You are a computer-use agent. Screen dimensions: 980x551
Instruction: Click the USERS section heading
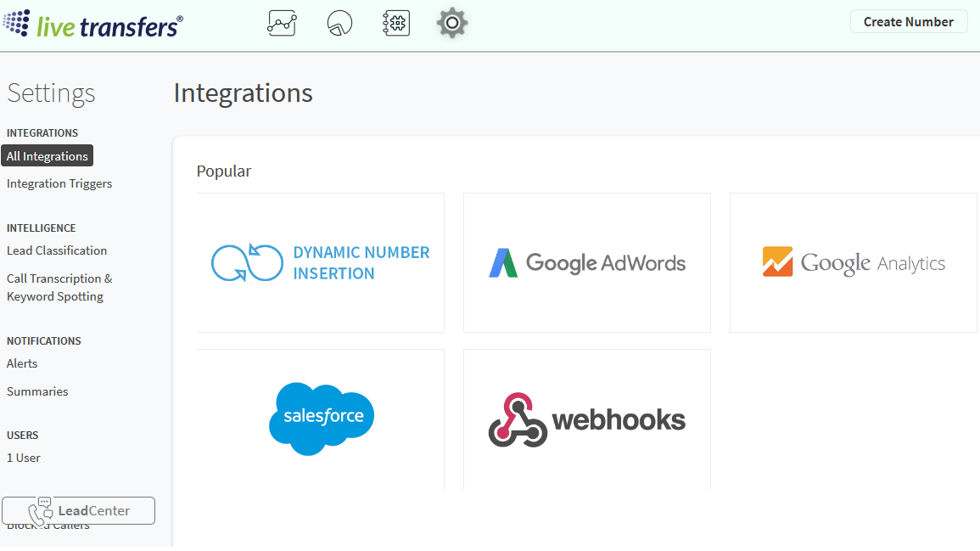23,436
